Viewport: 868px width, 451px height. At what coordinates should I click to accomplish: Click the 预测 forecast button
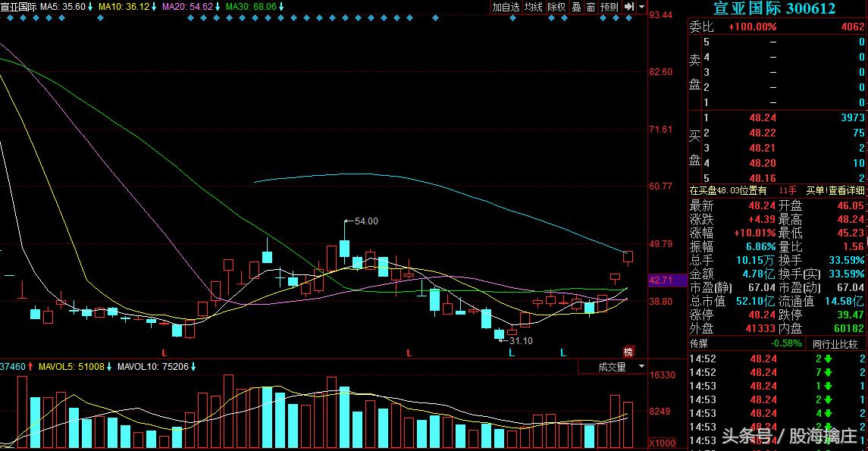[609, 7]
